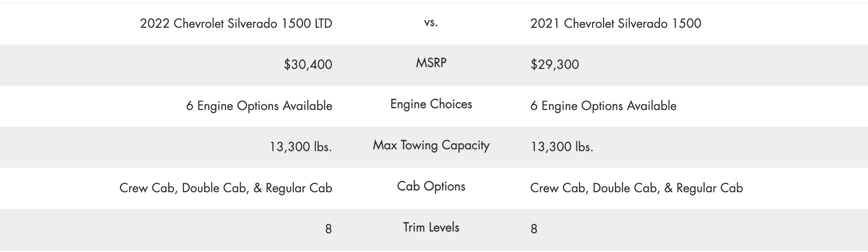Select the $30,400 MSRP value
Screen dimensions: 868x252
pos(308,65)
